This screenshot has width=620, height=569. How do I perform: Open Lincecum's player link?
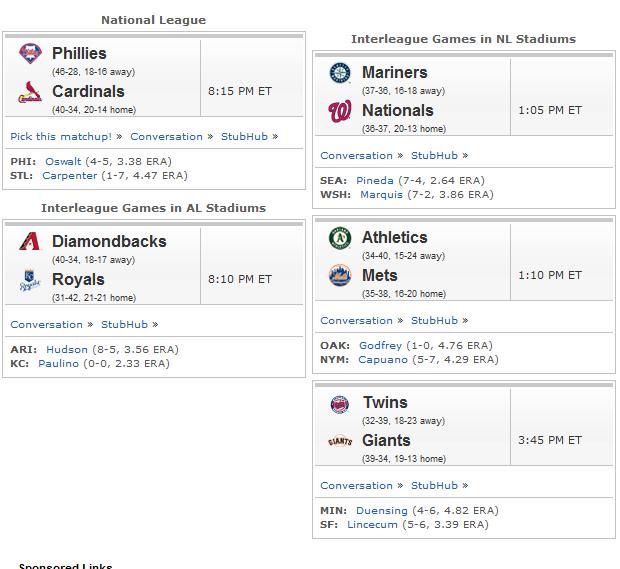[372, 524]
